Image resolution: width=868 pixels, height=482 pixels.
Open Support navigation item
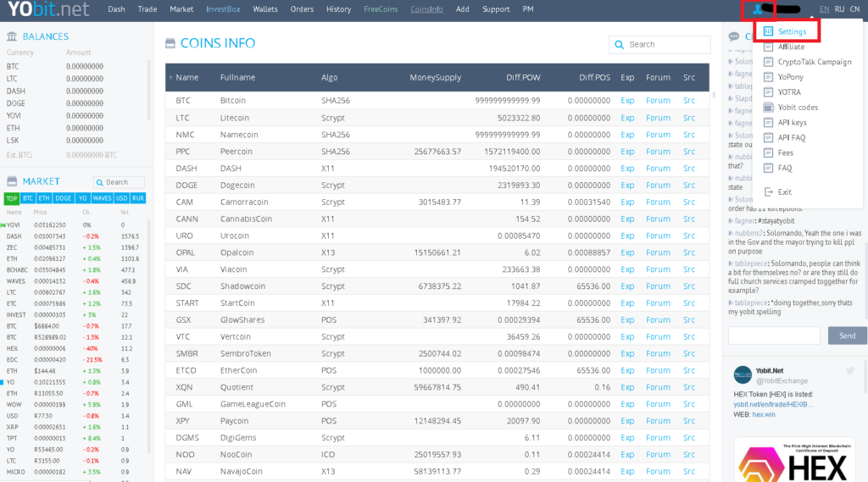[x=496, y=9]
